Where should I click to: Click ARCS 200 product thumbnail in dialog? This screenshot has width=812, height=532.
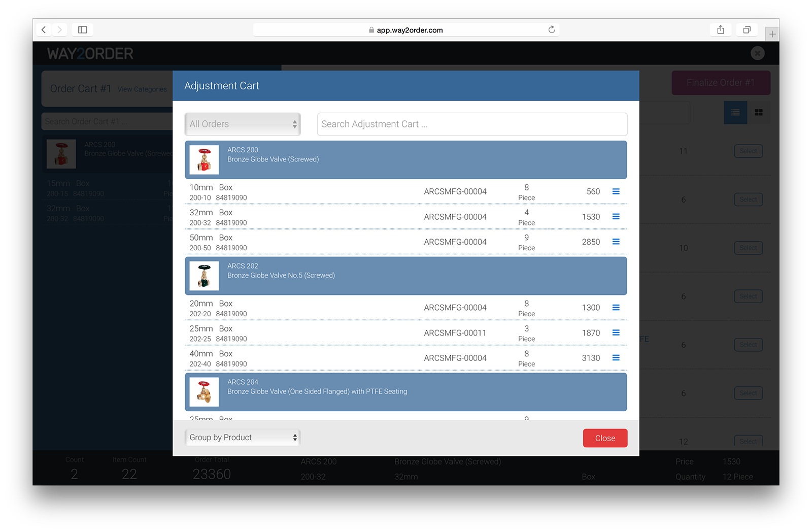point(204,160)
